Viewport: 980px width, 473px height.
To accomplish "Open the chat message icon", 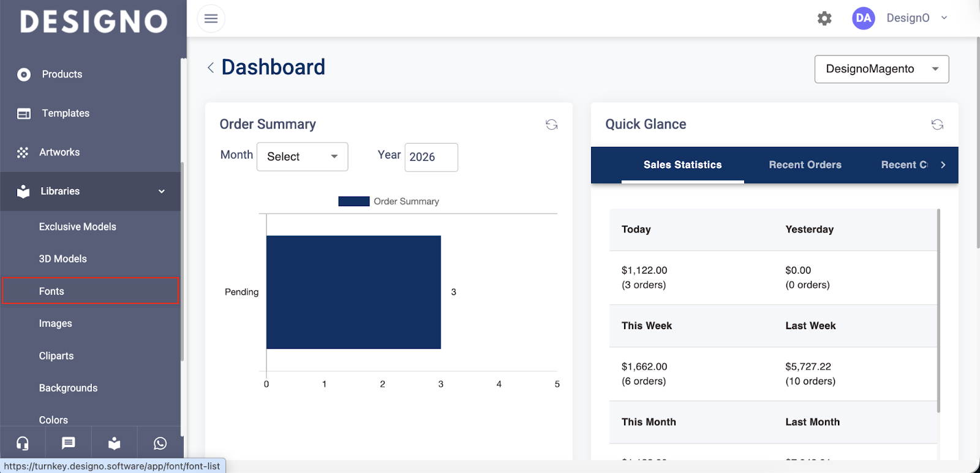I will pos(69,443).
